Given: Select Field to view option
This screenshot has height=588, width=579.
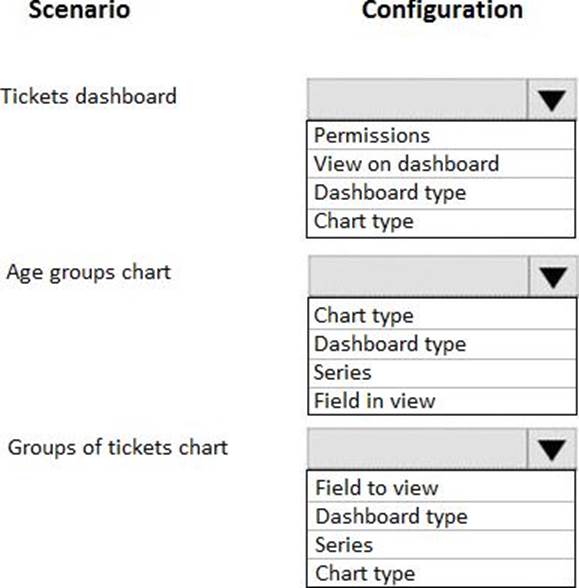Looking at the screenshot, I should point(441,487).
